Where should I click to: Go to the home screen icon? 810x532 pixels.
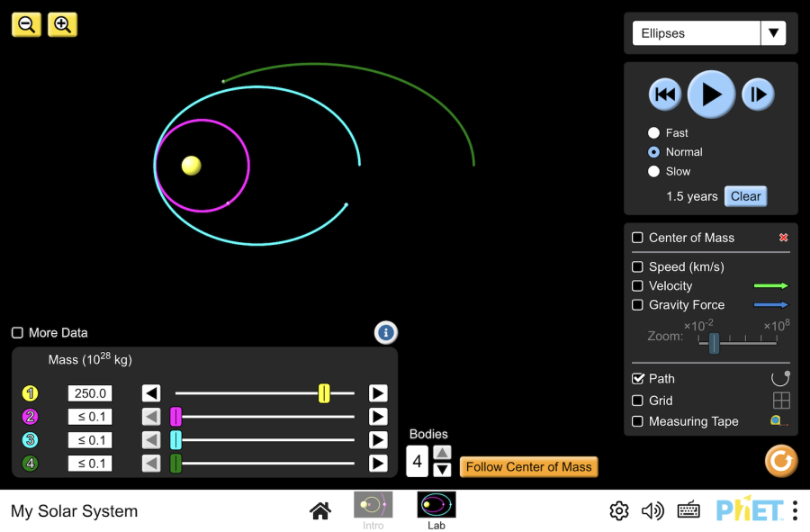point(320,510)
